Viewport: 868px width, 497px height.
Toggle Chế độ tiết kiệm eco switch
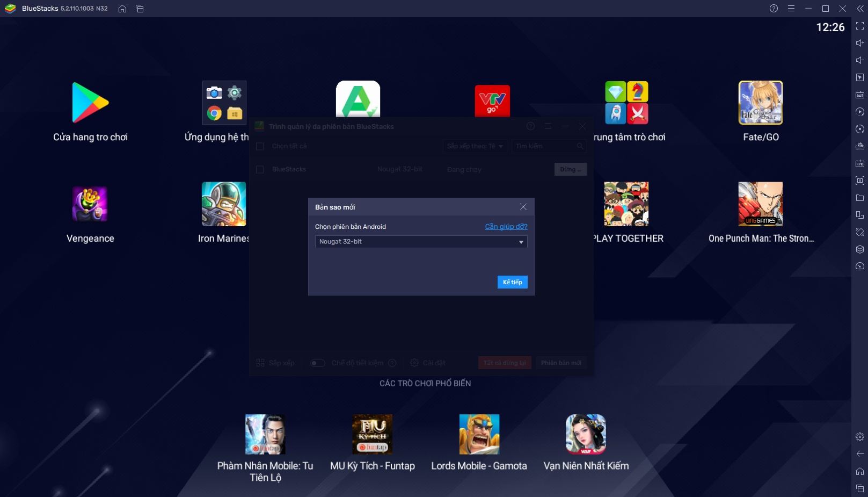click(x=318, y=363)
